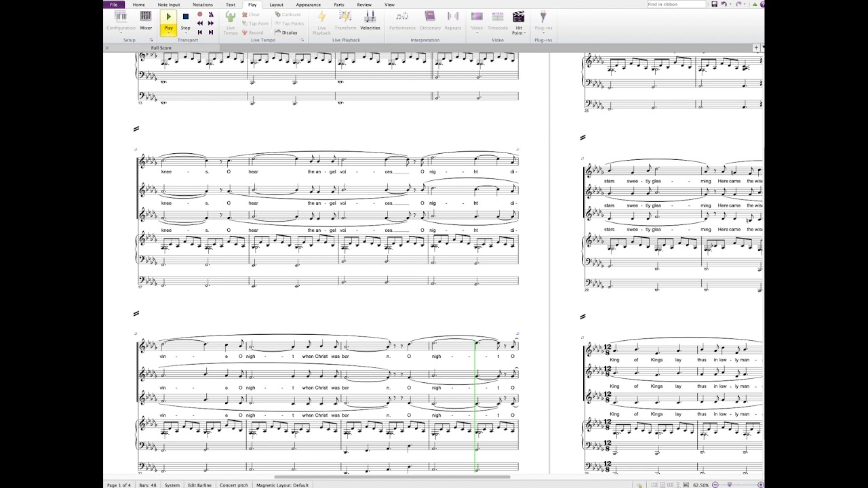Select the Full Score document tab
Screen dimensions: 868x488
pos(161,48)
